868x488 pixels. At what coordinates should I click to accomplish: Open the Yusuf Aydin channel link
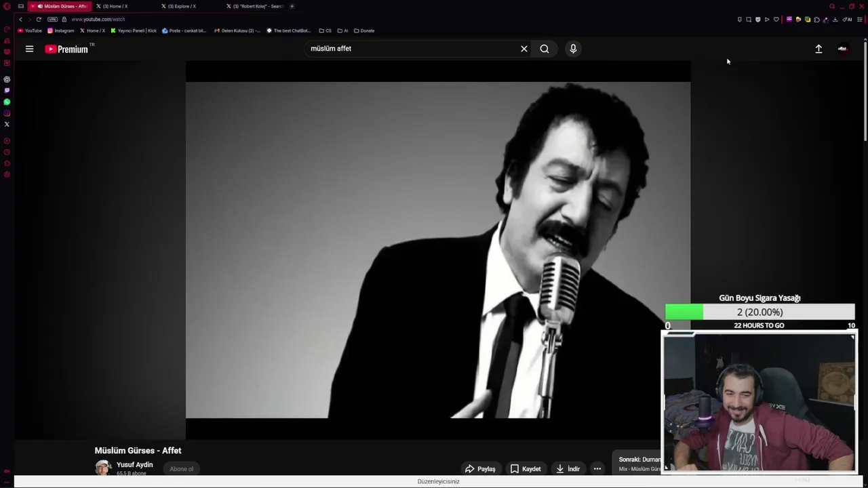[134, 464]
